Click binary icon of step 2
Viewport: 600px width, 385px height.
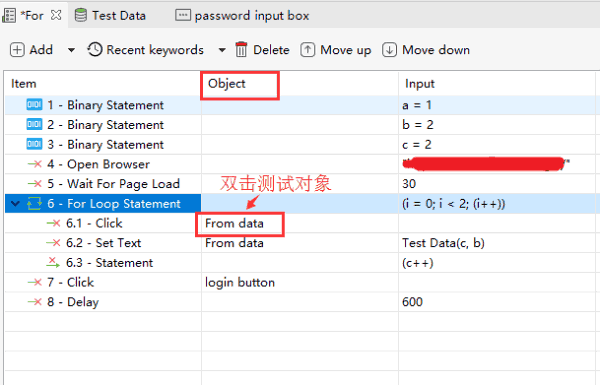pyautogui.click(x=34, y=124)
